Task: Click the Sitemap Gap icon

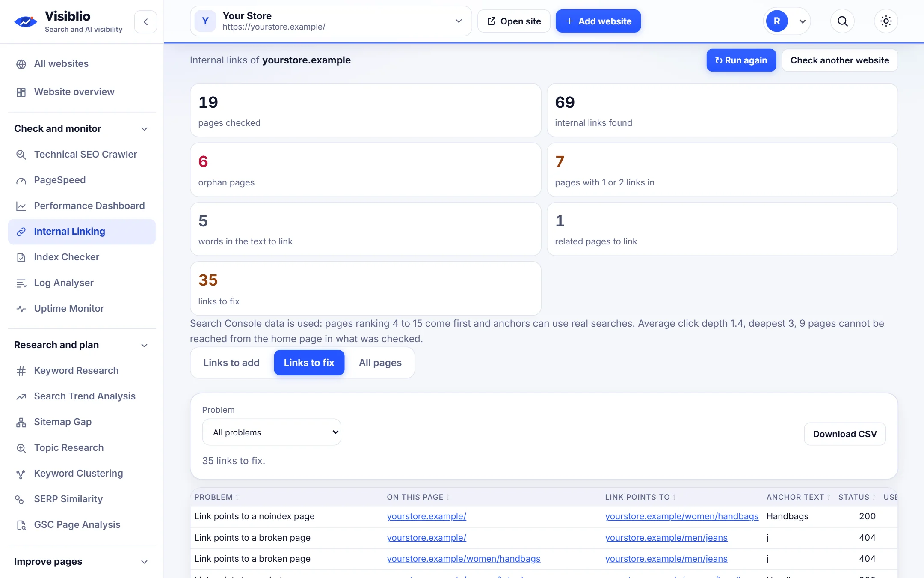Action: tap(21, 422)
